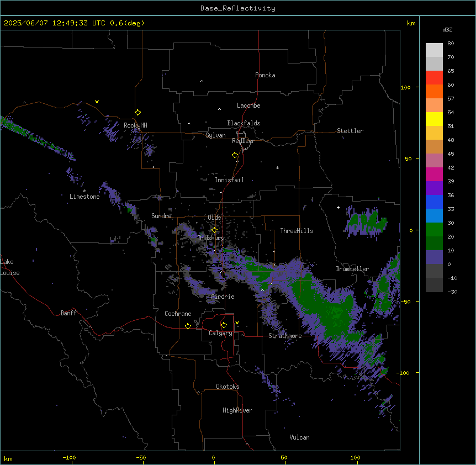Click the Drumheller town label
476x465 pixels.
click(x=352, y=269)
